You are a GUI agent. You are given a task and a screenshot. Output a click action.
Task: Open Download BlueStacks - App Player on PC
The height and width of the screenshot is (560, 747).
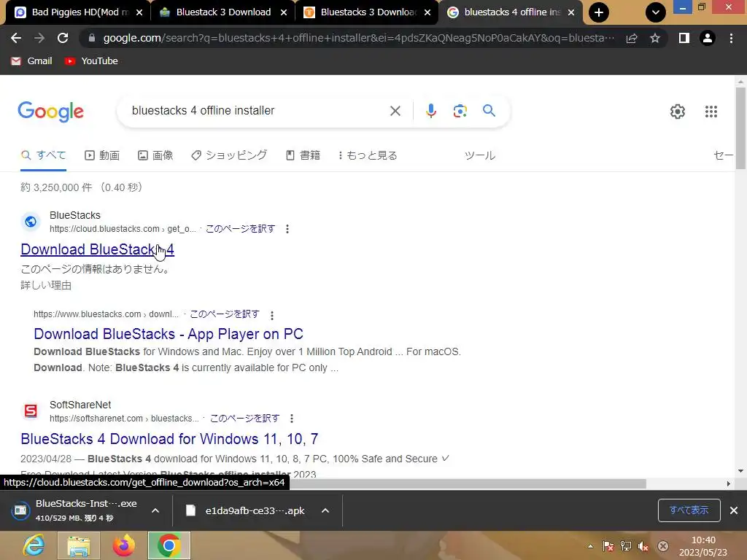(x=169, y=334)
